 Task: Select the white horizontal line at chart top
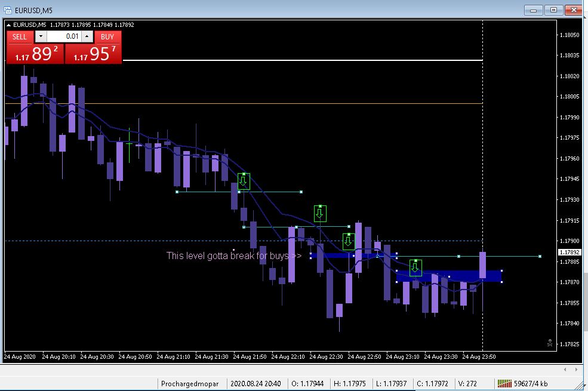click(x=302, y=60)
